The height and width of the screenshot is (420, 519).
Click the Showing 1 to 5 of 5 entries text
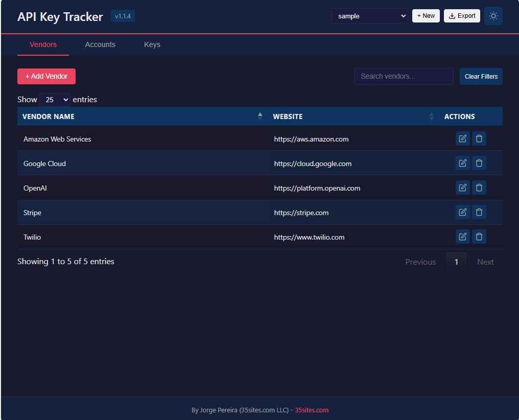click(66, 262)
